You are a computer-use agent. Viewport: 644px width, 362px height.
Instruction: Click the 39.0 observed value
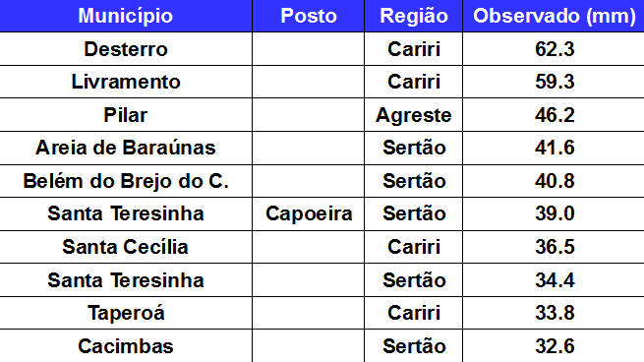555,214
